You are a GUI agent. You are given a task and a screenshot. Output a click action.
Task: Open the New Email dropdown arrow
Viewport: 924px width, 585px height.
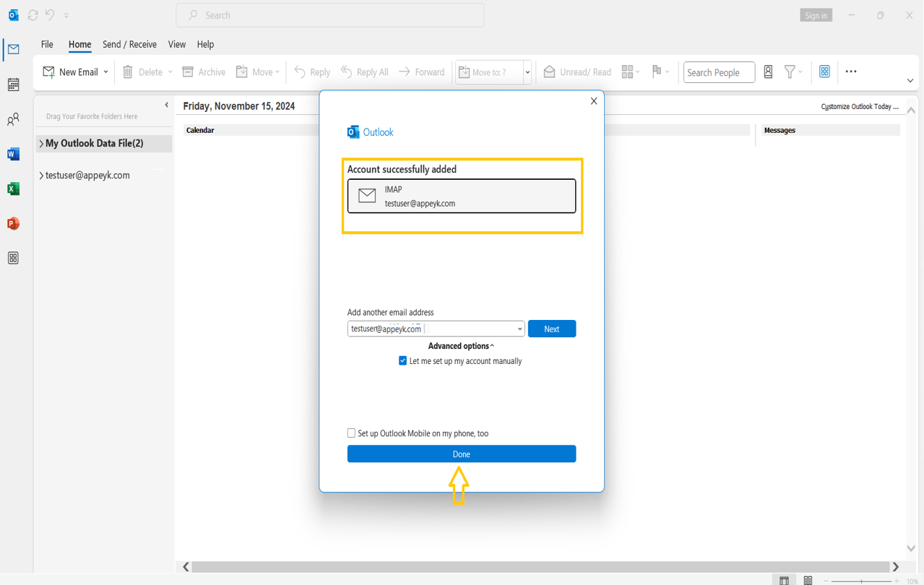[106, 72]
